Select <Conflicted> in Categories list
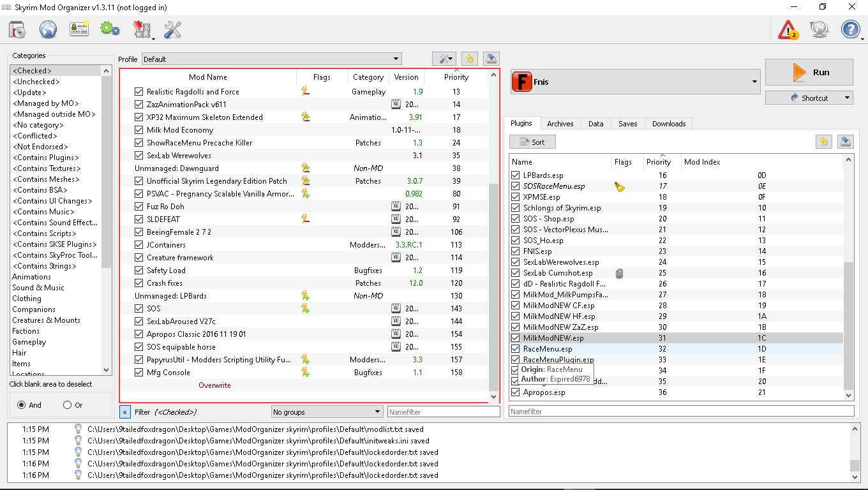Viewport: 868px width, 490px height. click(35, 136)
